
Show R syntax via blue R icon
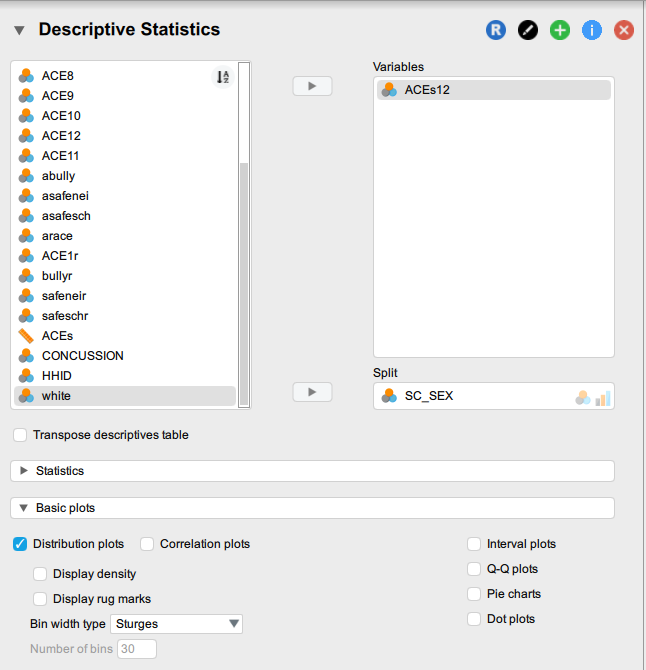click(496, 30)
